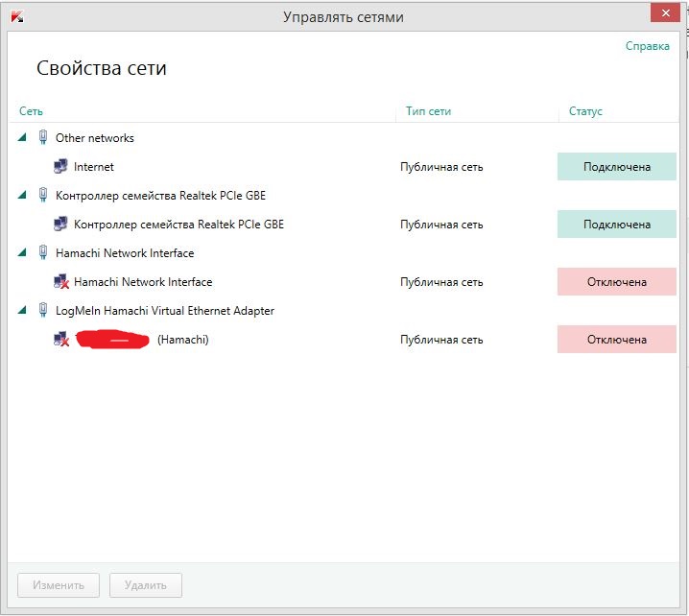Select the Other networks row
The width and height of the screenshot is (689, 616).
tap(344, 137)
